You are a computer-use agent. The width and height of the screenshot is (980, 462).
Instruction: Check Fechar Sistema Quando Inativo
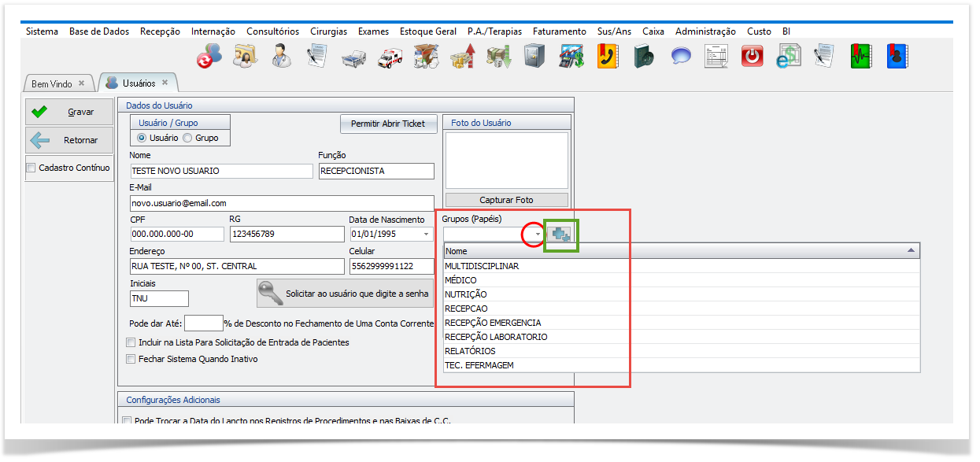(131, 359)
